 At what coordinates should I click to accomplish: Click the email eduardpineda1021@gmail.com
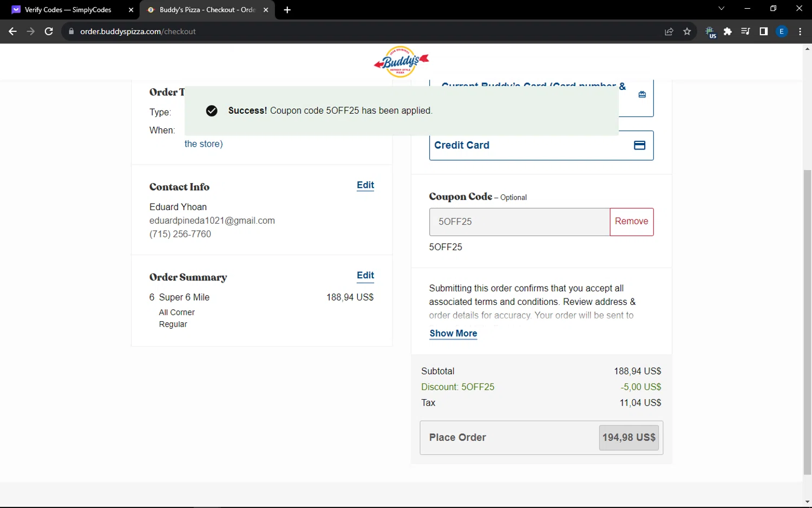click(212, 220)
